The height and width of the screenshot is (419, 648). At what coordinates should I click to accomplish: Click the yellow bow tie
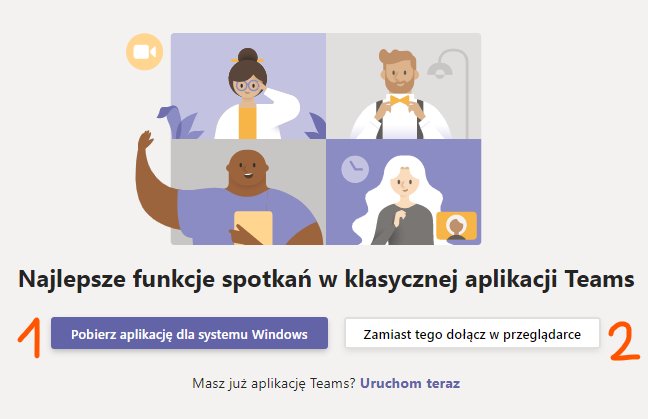(399, 100)
